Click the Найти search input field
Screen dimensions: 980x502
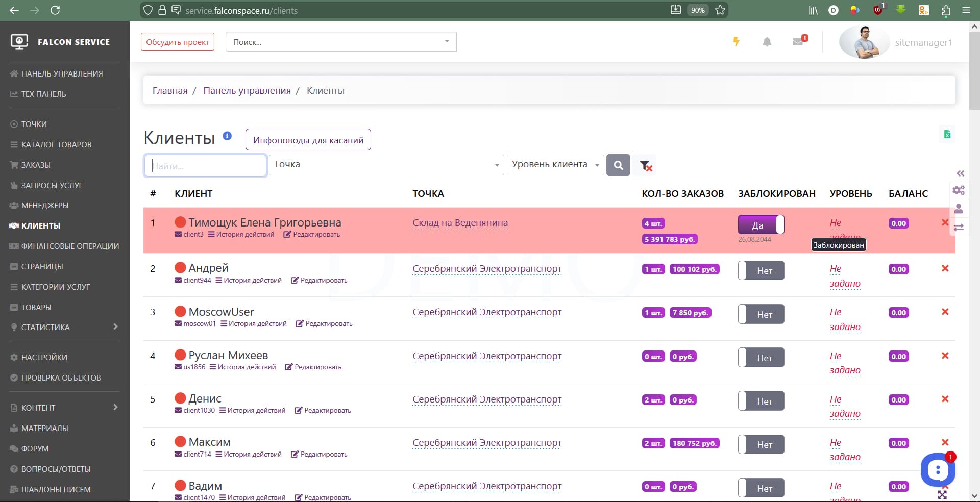[205, 166]
